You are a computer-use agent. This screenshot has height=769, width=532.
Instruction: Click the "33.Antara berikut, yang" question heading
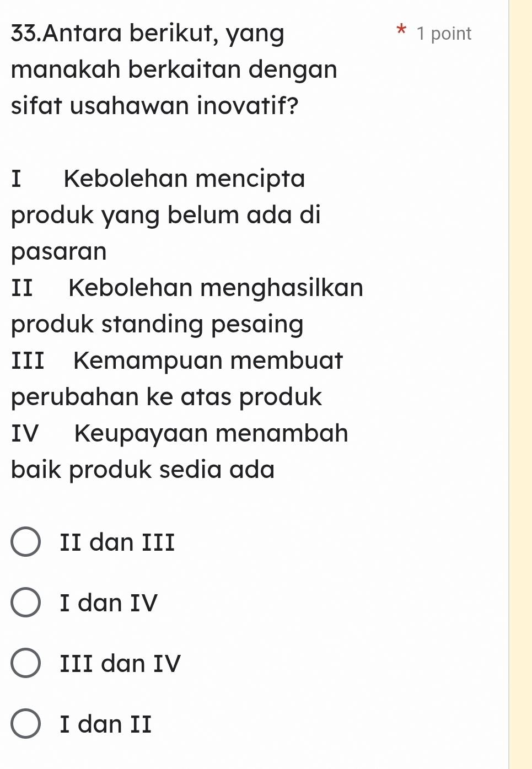(x=147, y=33)
